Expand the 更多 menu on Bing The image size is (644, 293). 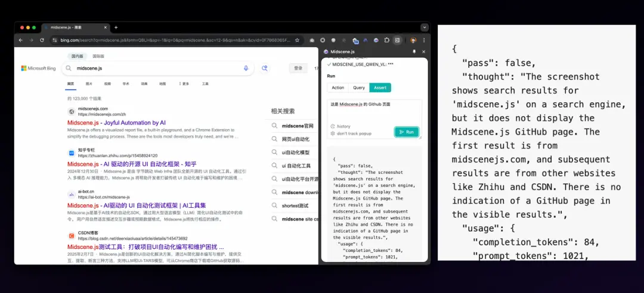[x=184, y=84]
